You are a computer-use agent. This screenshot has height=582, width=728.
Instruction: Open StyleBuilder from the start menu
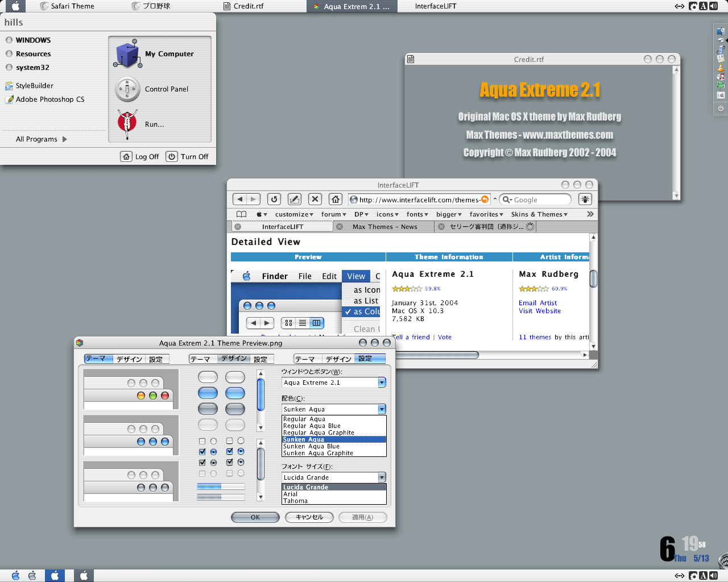[30, 86]
